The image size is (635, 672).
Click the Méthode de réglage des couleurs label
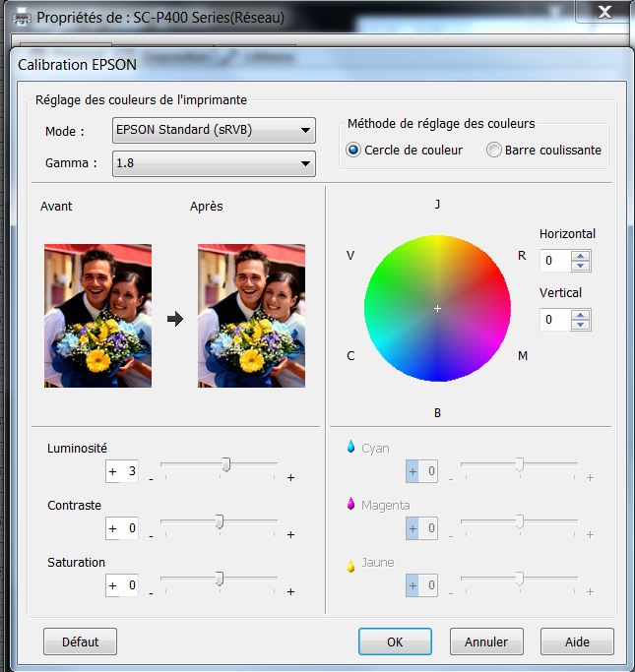coord(441,123)
